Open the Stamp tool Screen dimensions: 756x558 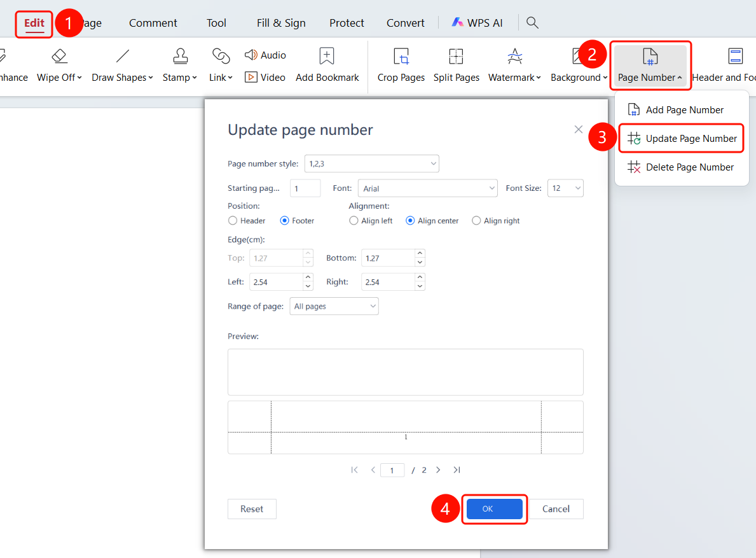click(180, 65)
